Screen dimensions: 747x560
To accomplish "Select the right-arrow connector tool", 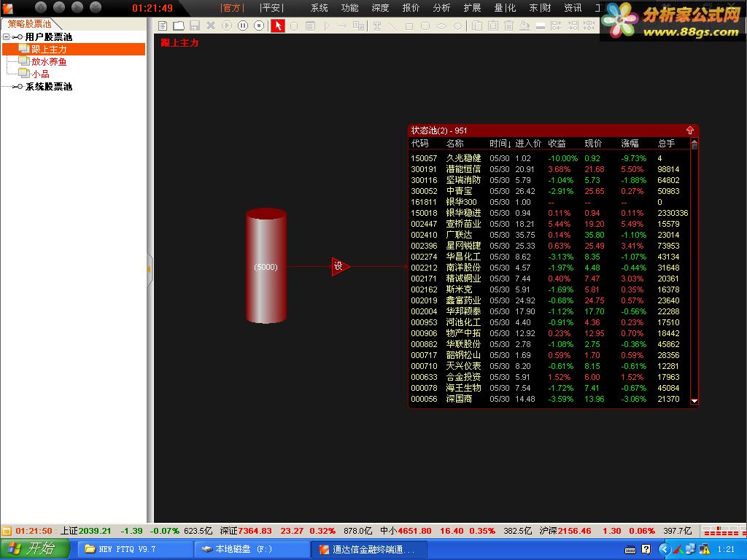I will click(x=341, y=26).
